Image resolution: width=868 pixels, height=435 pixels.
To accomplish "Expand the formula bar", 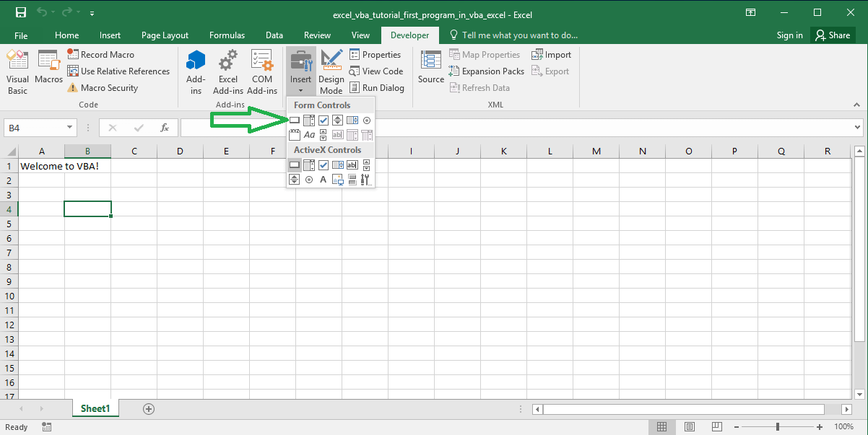I will pyautogui.click(x=857, y=128).
